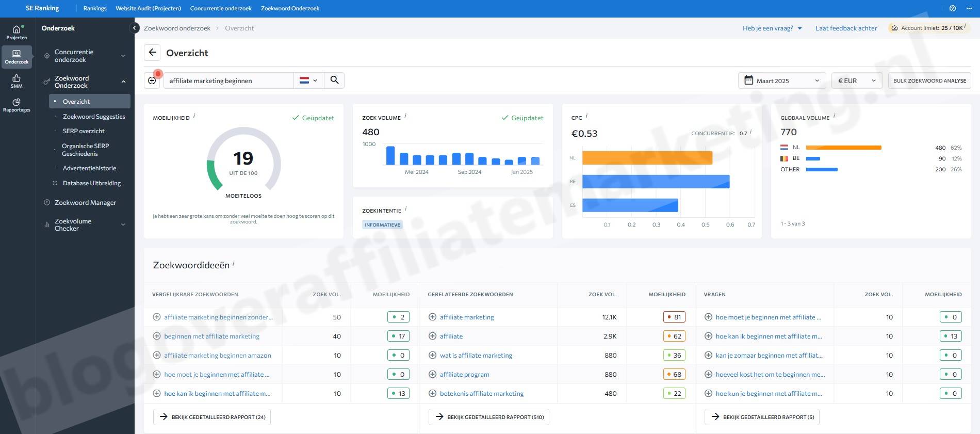The image size is (980, 434).
Task: Click 'Bekijk gedetailleerd rapport (510)' button
Action: (488, 417)
